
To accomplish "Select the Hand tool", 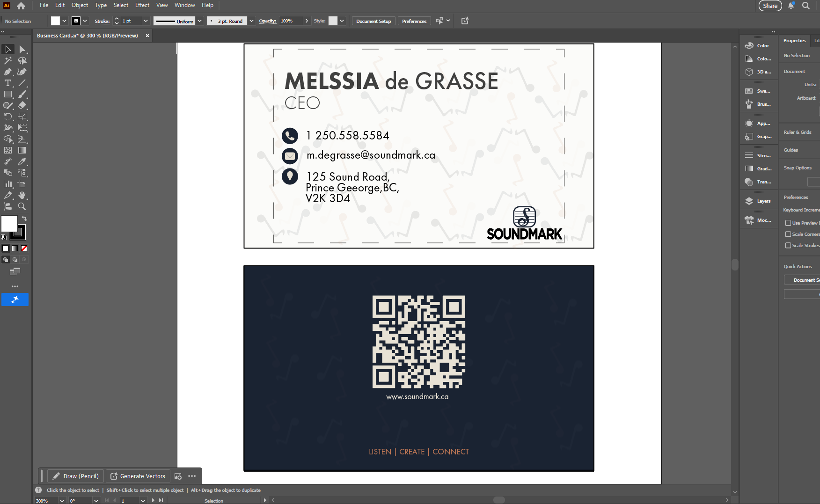I will [22, 195].
